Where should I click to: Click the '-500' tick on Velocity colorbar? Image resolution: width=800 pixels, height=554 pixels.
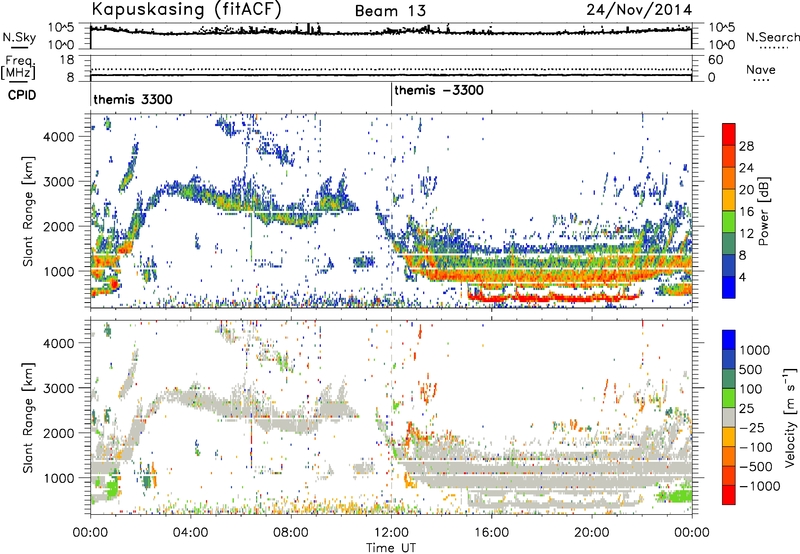[x=755, y=466]
